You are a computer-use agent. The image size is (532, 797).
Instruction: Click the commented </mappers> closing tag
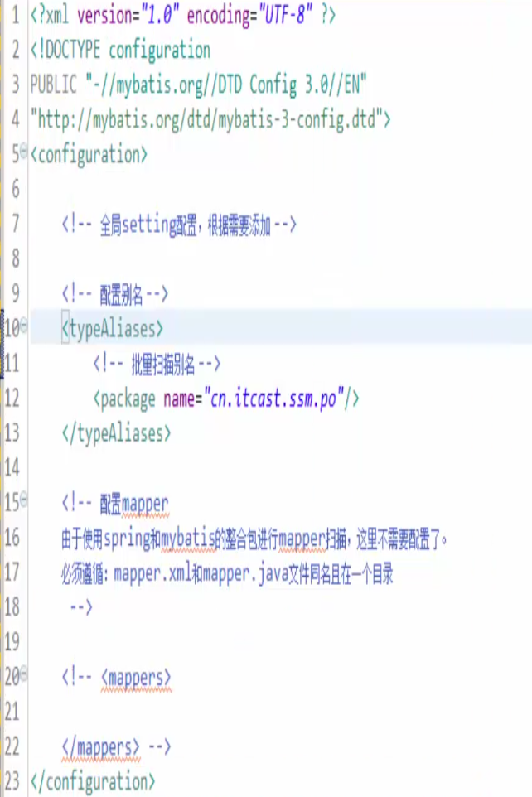tap(101, 747)
